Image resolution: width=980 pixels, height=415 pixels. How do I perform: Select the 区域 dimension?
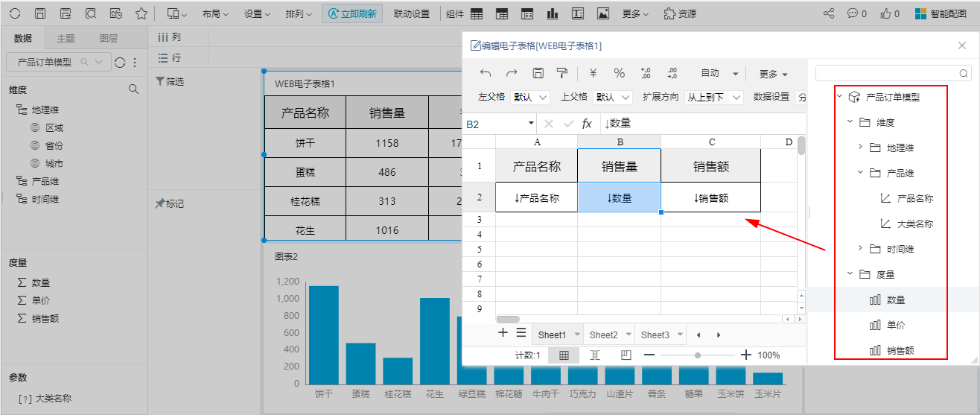(54, 128)
